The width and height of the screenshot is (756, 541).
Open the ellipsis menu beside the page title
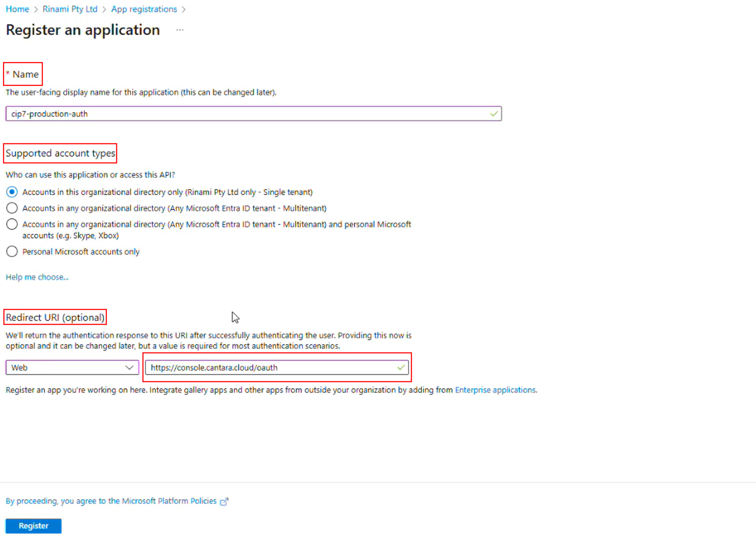click(x=180, y=30)
